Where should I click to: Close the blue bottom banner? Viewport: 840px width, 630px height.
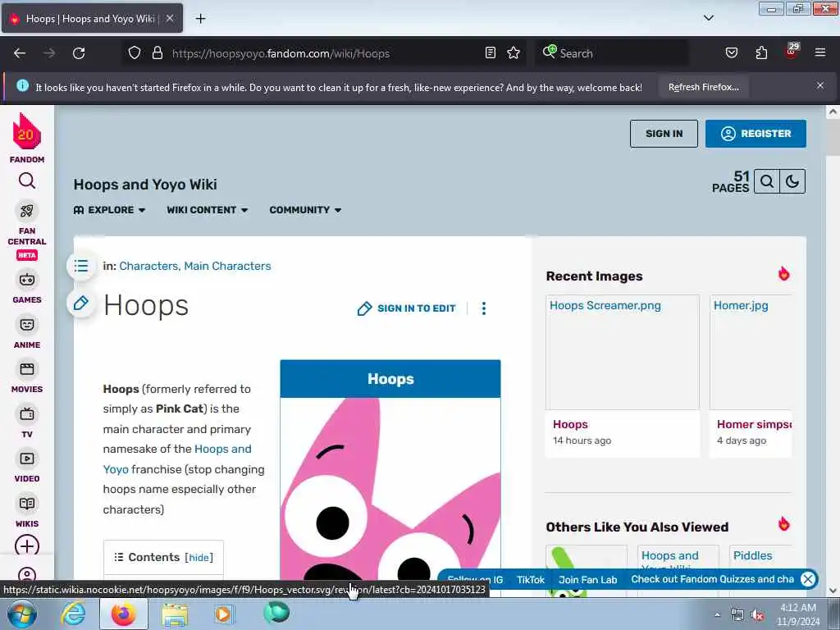pyautogui.click(x=808, y=579)
